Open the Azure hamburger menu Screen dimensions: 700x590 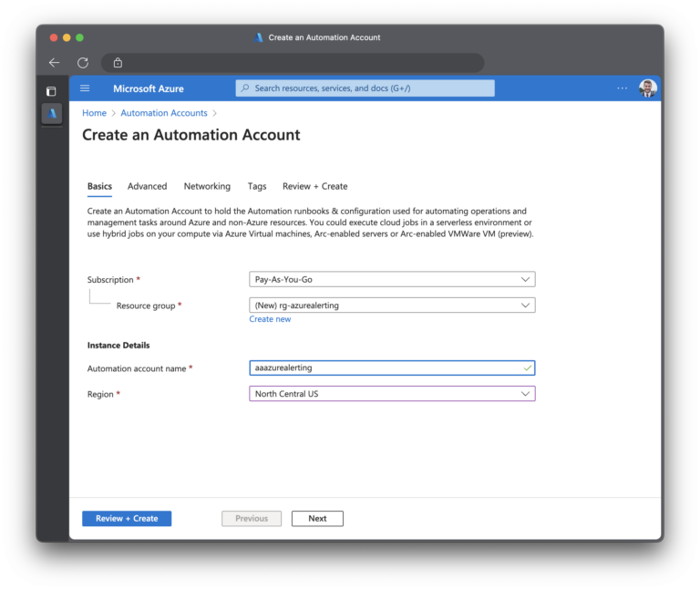coord(85,88)
